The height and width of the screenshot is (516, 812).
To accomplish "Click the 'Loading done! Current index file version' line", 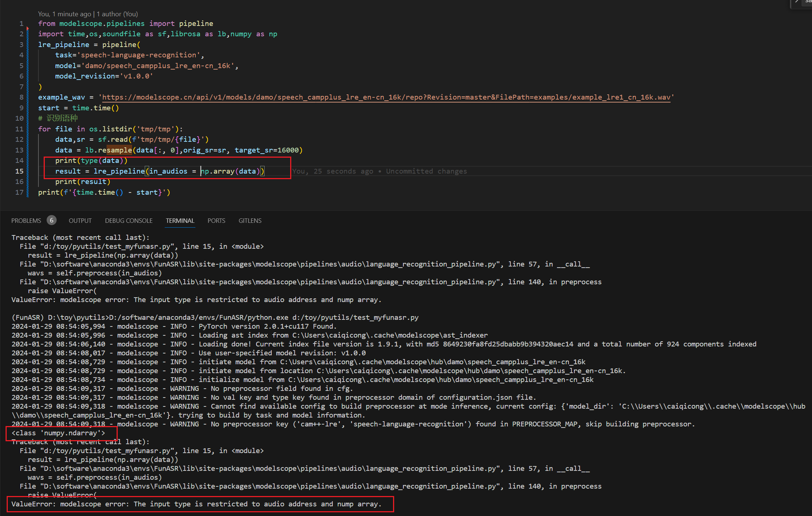I will (x=384, y=344).
